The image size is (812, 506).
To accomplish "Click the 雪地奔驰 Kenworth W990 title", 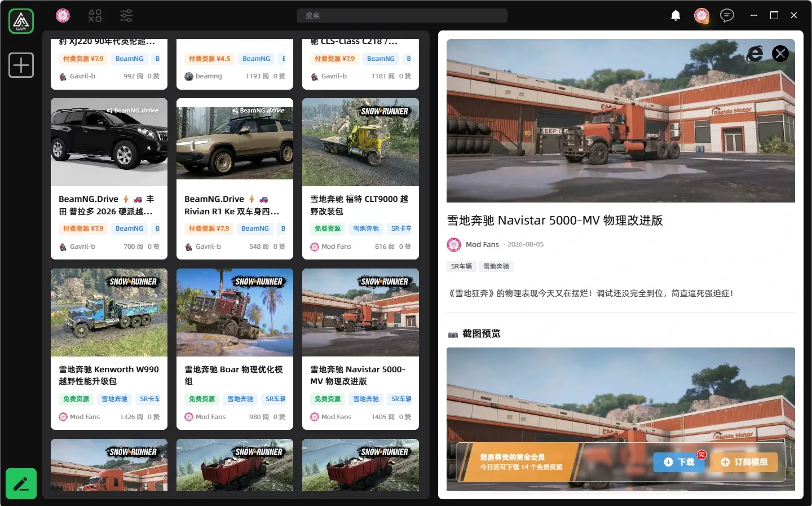I will point(109,375).
